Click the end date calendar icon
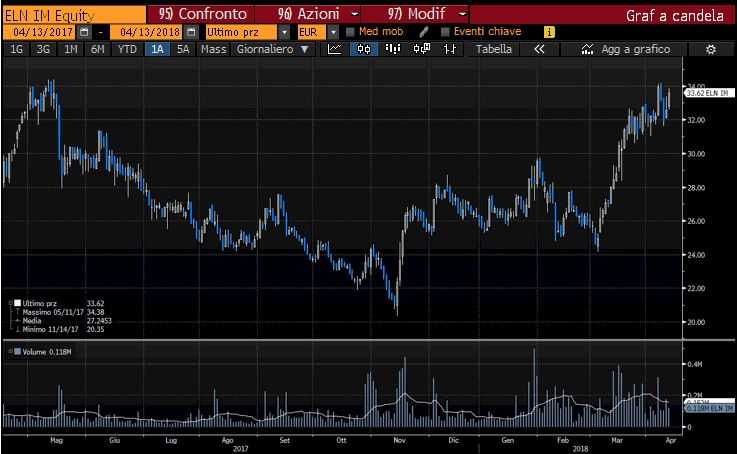This screenshot has height=454, width=737. tap(191, 32)
